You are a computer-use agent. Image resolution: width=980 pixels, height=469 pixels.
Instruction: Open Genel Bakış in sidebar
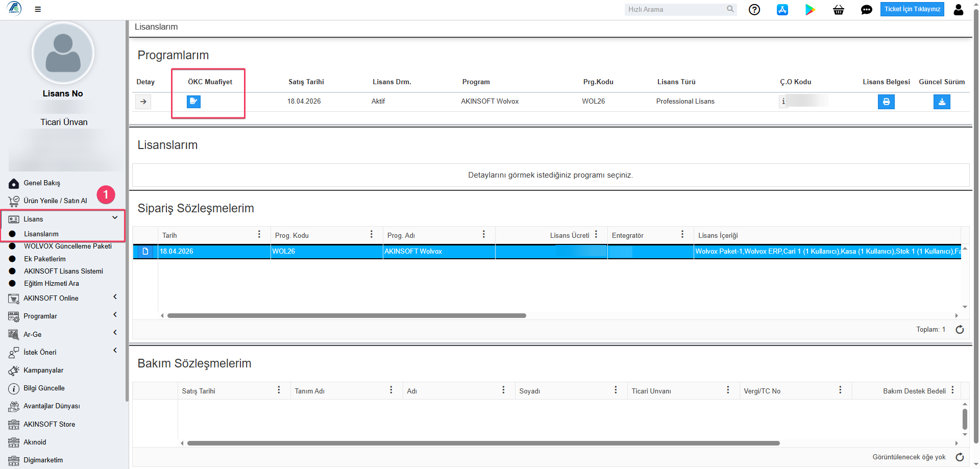tap(41, 183)
